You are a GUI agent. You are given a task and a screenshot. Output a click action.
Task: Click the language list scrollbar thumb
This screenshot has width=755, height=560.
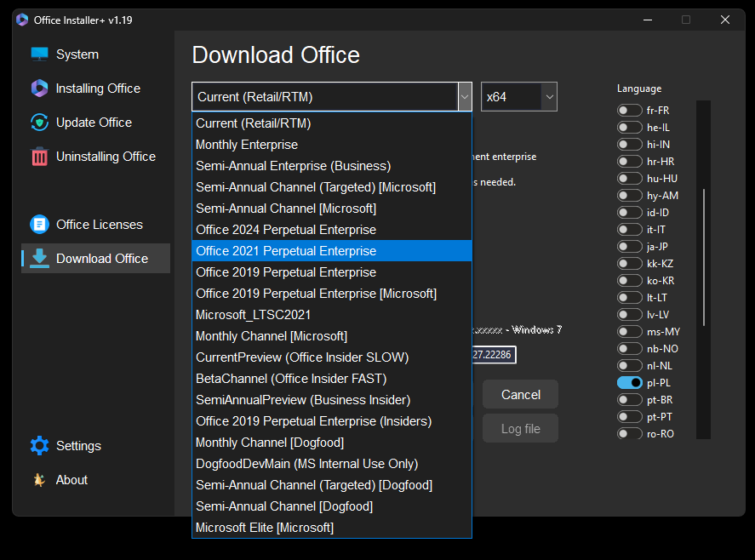704,257
